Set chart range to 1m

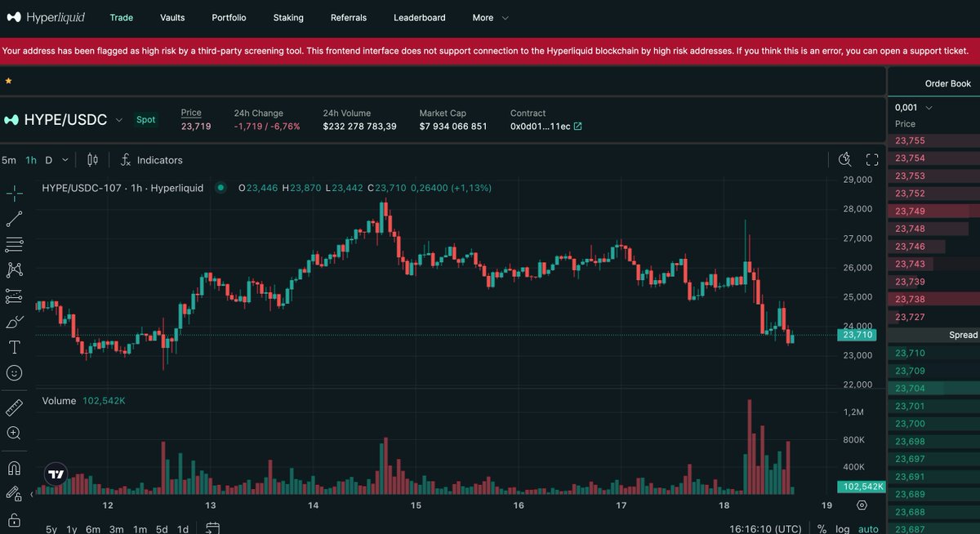(140, 529)
